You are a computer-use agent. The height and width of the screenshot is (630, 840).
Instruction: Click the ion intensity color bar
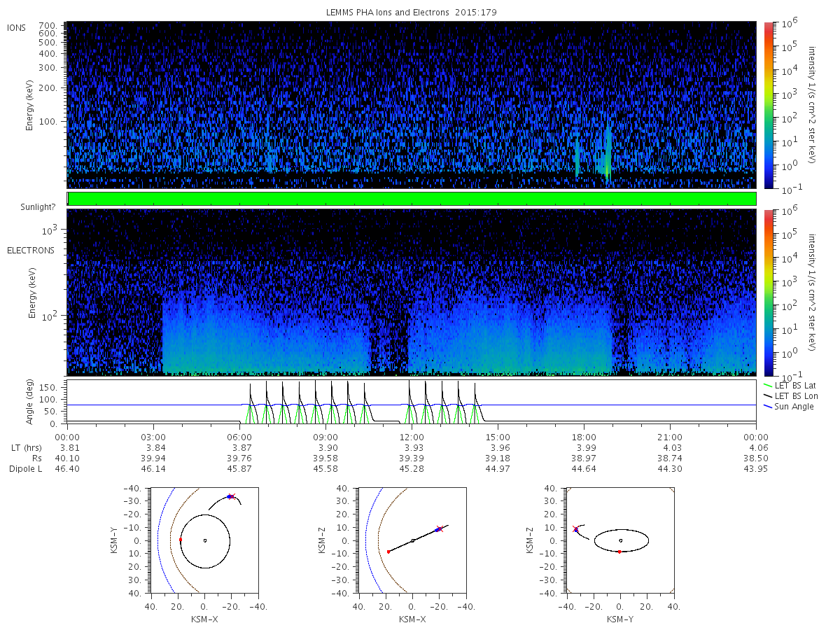click(768, 105)
